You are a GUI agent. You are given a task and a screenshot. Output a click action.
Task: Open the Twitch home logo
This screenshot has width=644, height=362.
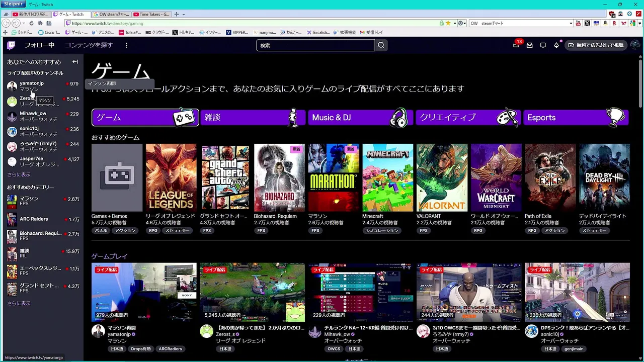[x=11, y=45]
